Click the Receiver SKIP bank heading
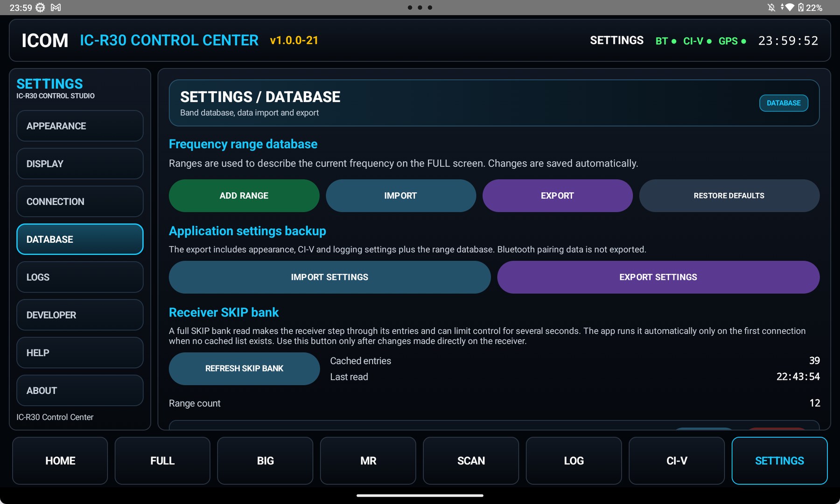 point(224,312)
